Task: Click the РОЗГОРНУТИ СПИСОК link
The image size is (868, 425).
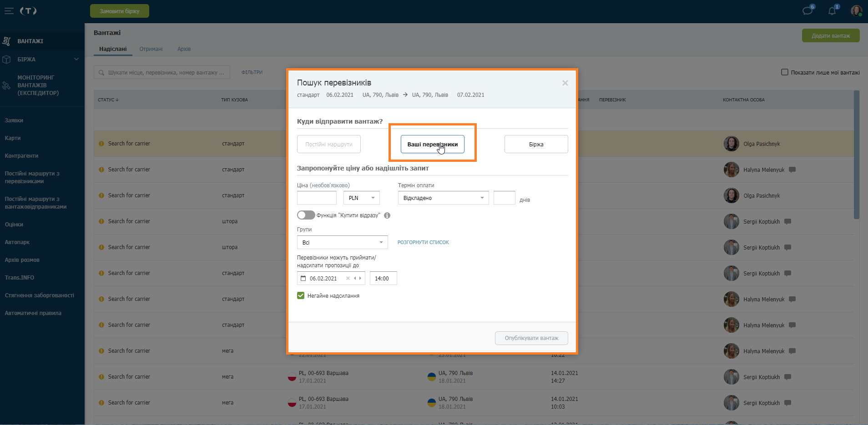Action: point(423,242)
